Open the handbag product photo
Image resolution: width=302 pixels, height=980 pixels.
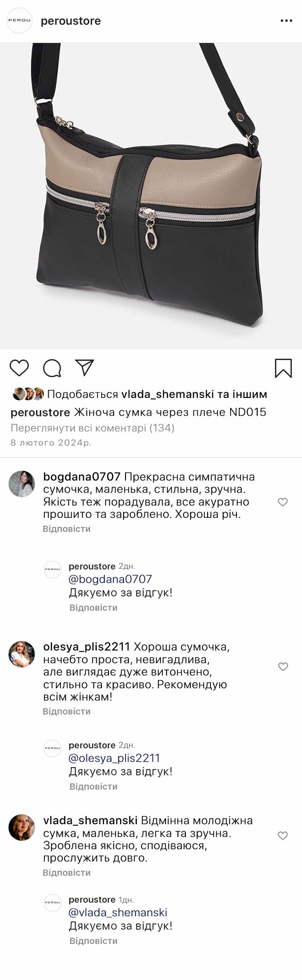click(151, 196)
